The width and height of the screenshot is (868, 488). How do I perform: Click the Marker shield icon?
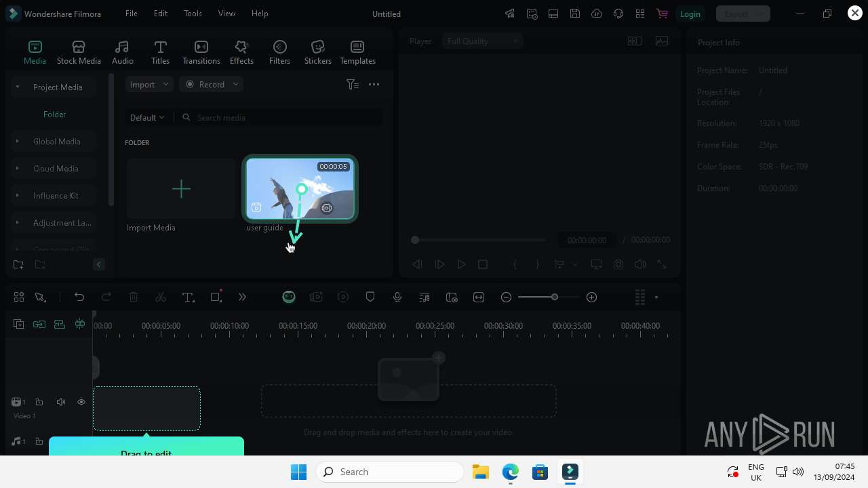tap(370, 297)
